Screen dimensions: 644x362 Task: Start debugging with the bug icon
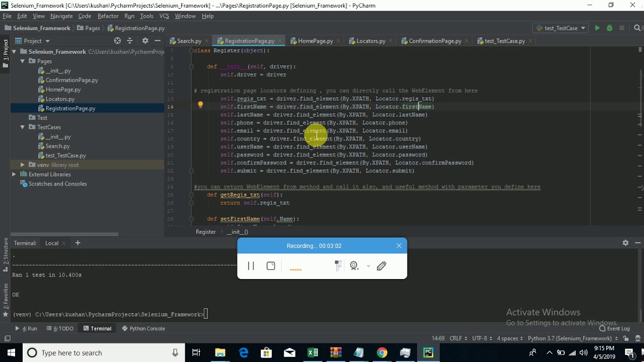point(609,28)
